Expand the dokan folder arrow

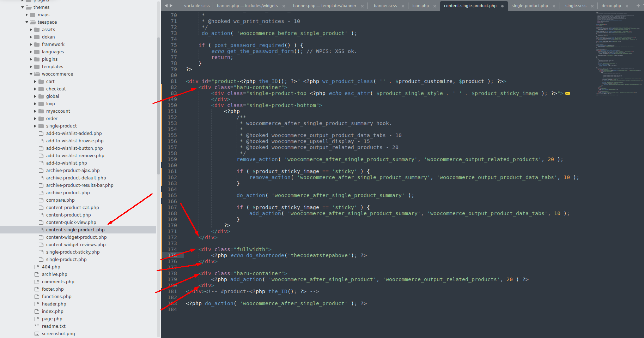click(x=31, y=37)
